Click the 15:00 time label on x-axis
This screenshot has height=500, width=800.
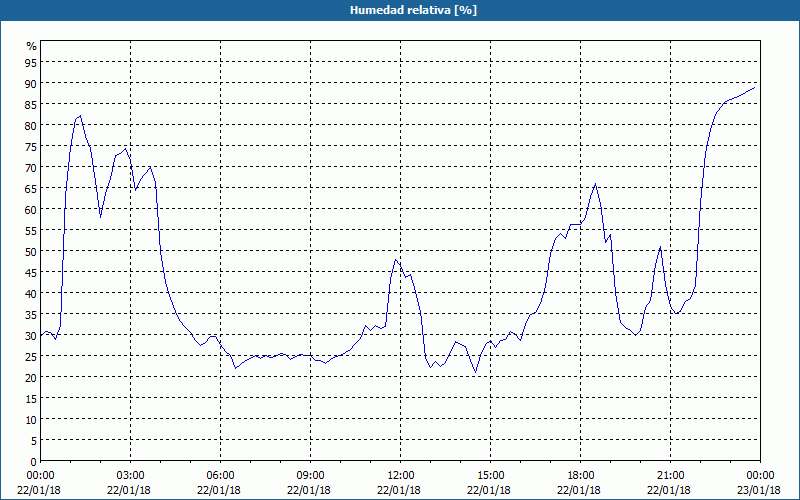pyautogui.click(x=490, y=476)
